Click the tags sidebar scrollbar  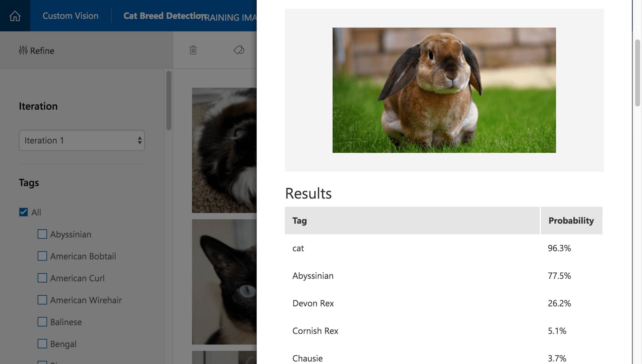pyautogui.click(x=169, y=101)
